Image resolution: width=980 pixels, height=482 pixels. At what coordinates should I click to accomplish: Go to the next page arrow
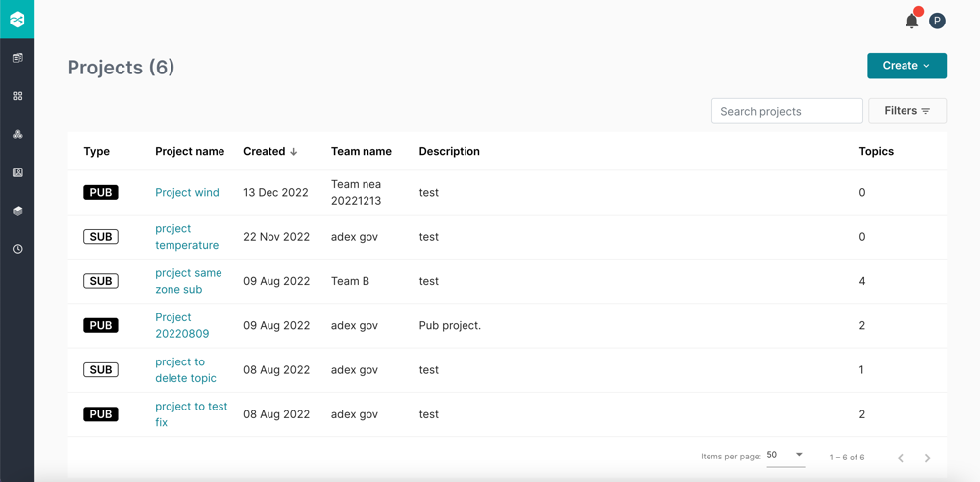[x=927, y=458]
